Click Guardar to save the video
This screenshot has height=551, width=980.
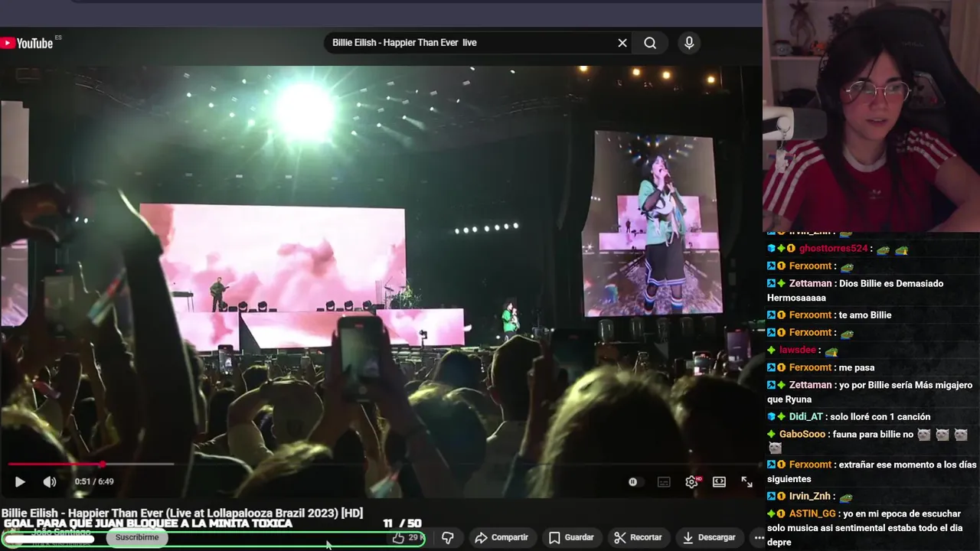571,537
